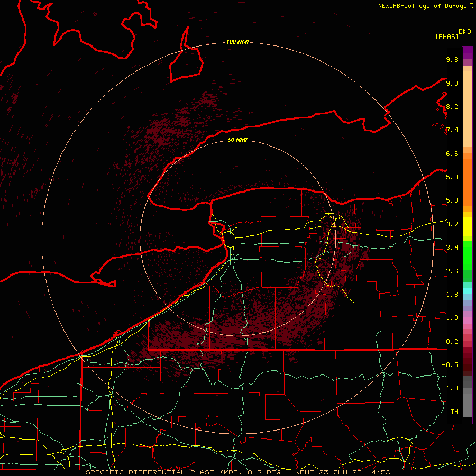Viewport: 476px width, 476px height.
Task: Pick the bright green band beside 3.4
Action: (467, 255)
